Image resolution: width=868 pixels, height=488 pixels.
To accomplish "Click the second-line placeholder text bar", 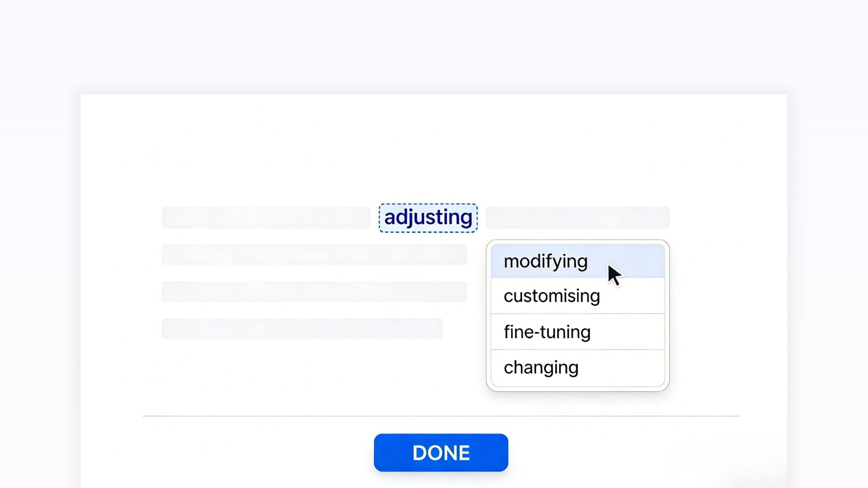I will (x=314, y=254).
